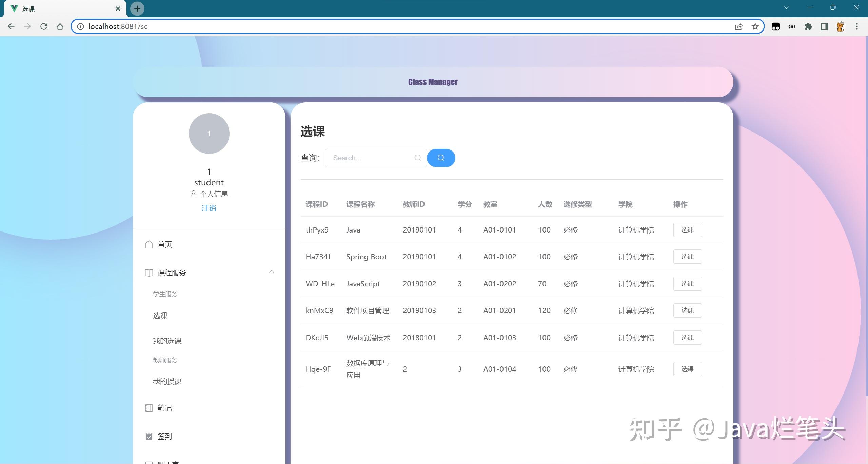Click the notebook icon beside 笔记

point(149,408)
